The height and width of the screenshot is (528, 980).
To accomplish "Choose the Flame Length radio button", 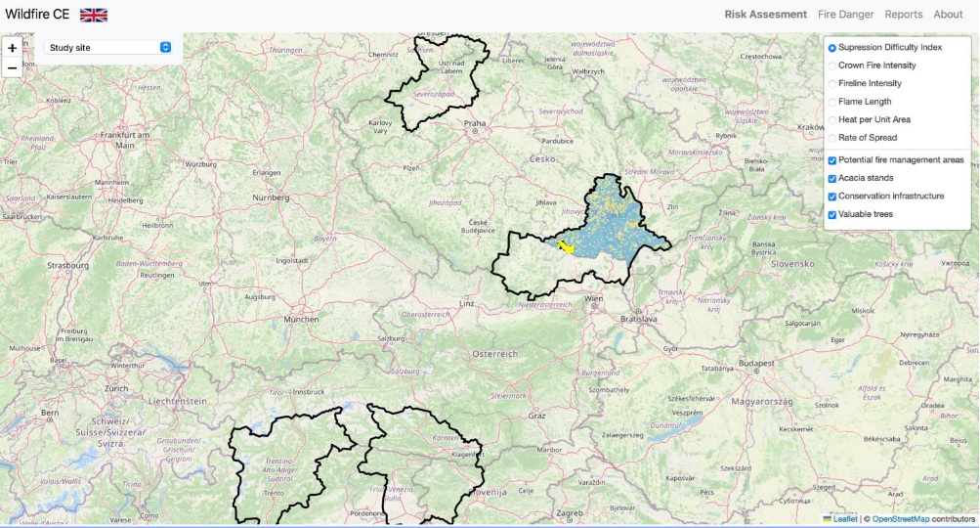I will [832, 102].
